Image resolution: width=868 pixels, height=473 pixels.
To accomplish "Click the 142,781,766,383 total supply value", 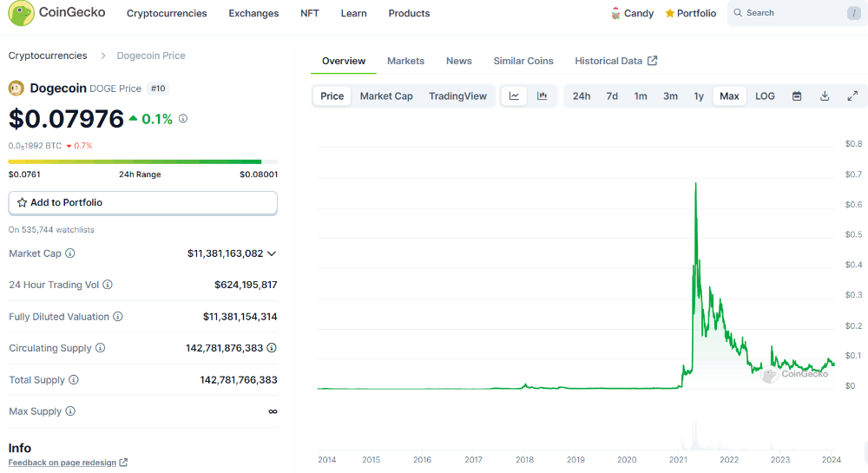I will tap(239, 380).
